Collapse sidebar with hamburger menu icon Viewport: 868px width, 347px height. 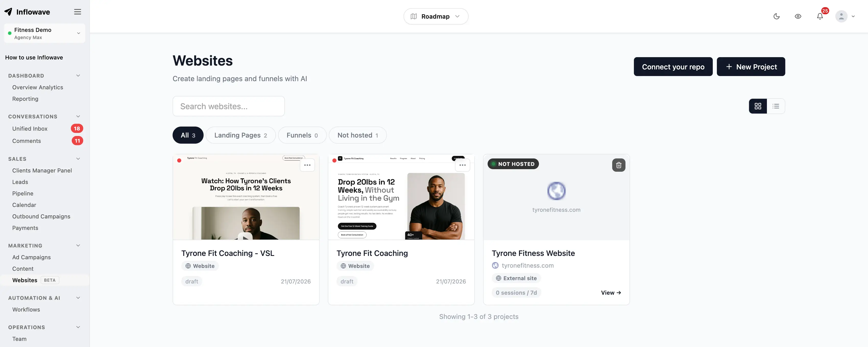coord(78,12)
